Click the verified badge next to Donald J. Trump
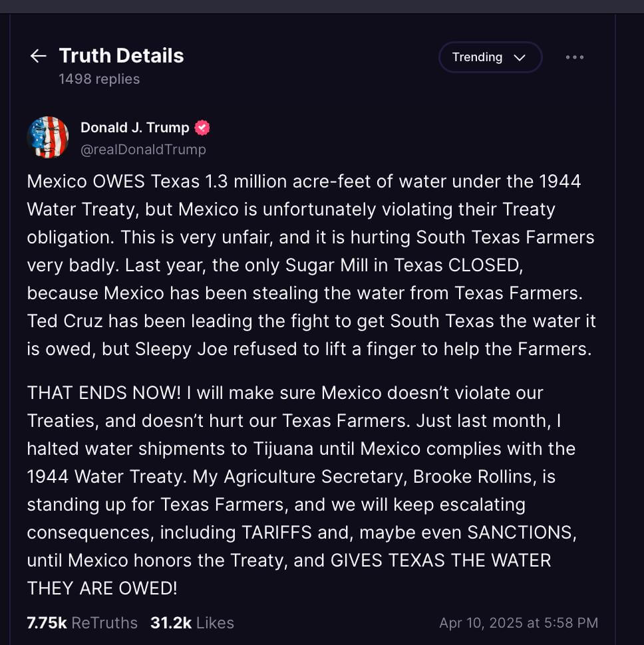644x645 pixels. click(x=202, y=128)
